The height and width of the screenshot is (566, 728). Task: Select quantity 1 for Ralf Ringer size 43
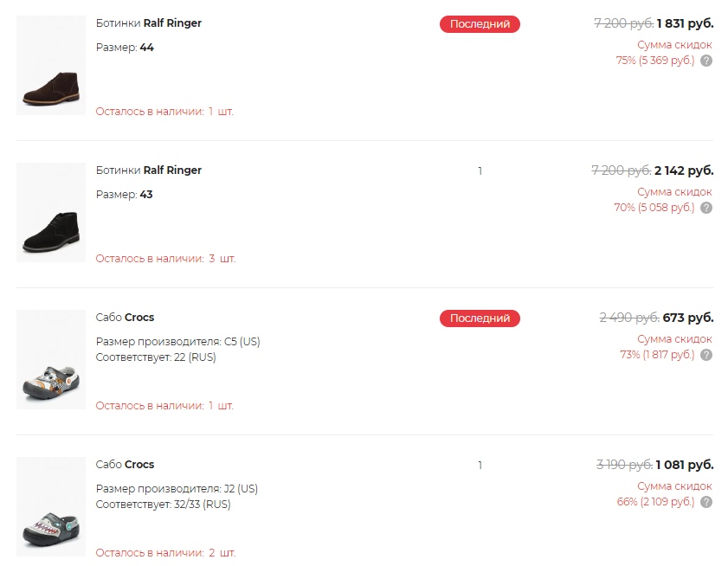click(x=480, y=171)
